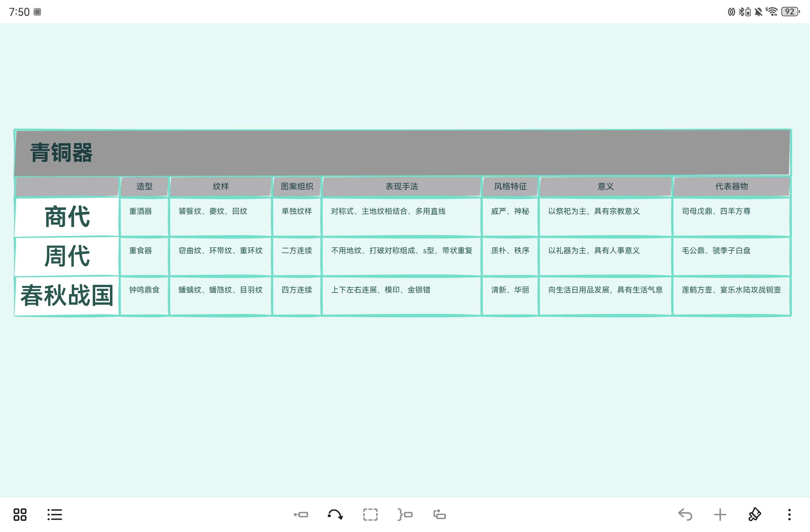Tap the add parent topic icon

point(439,514)
